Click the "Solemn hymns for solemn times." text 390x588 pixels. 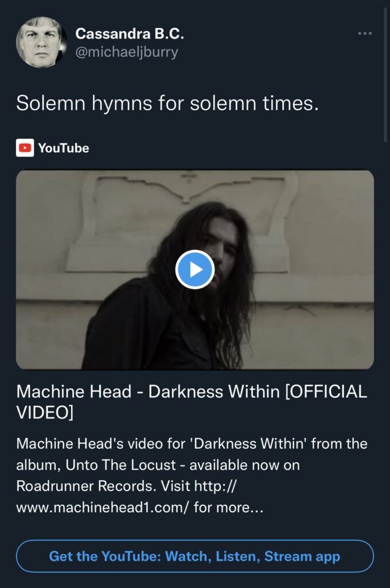click(167, 104)
